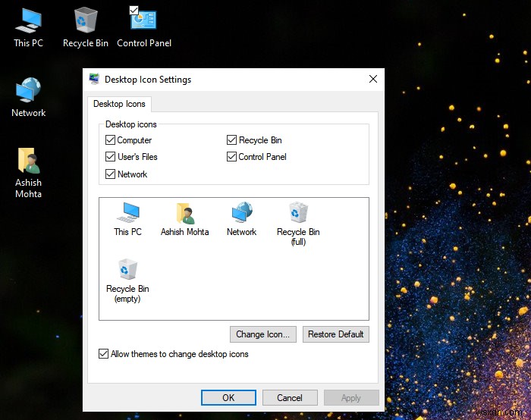
Task: Open This PC icon on desktop
Action: pos(29,28)
